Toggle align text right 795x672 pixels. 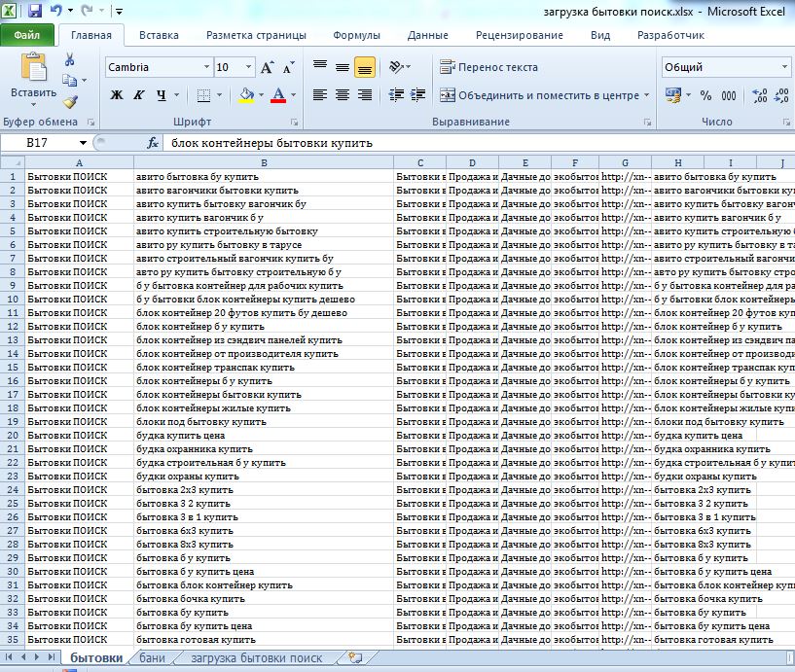click(x=365, y=94)
